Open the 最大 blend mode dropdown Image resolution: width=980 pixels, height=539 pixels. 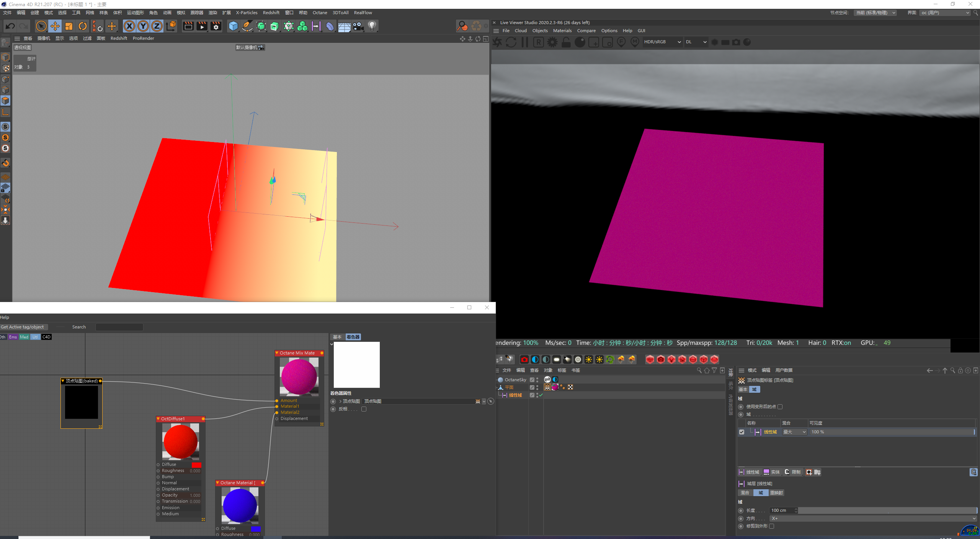[x=794, y=432]
